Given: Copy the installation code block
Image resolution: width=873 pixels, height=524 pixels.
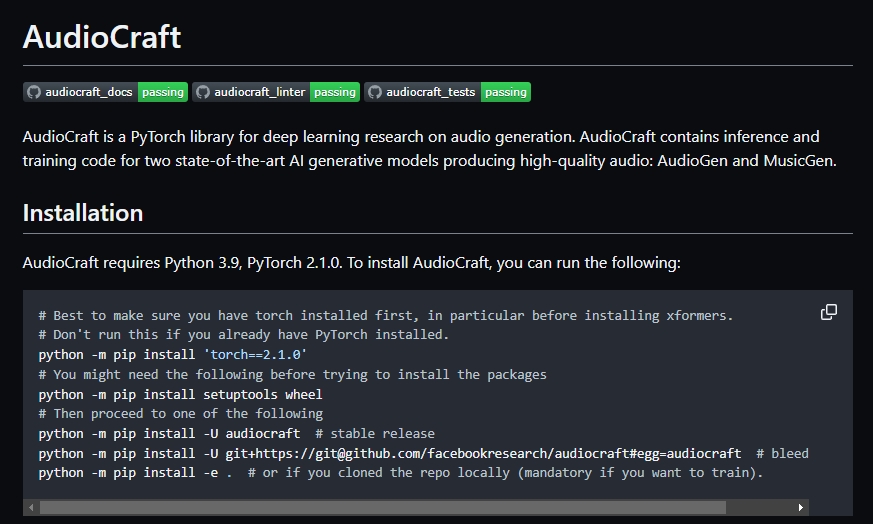Looking at the screenshot, I should coord(828,312).
